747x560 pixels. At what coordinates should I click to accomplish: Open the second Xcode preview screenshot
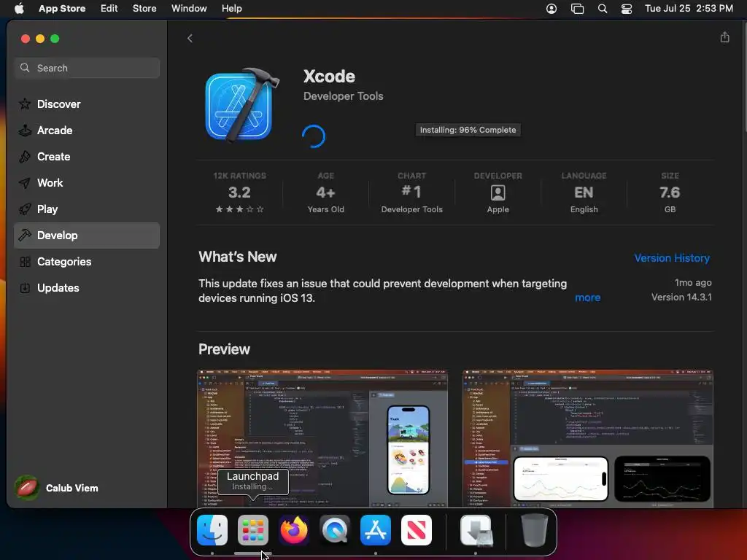(587, 438)
